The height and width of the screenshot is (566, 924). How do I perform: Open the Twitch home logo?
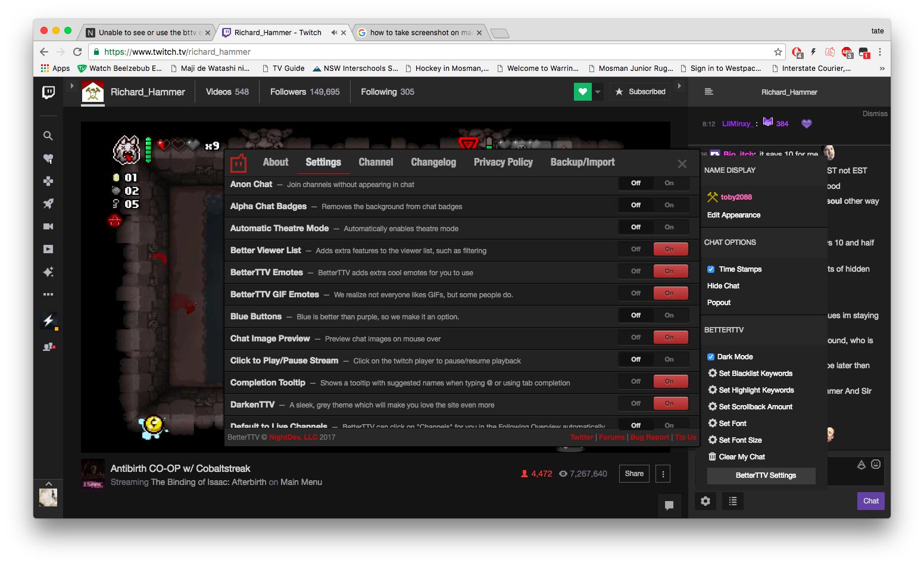click(48, 92)
